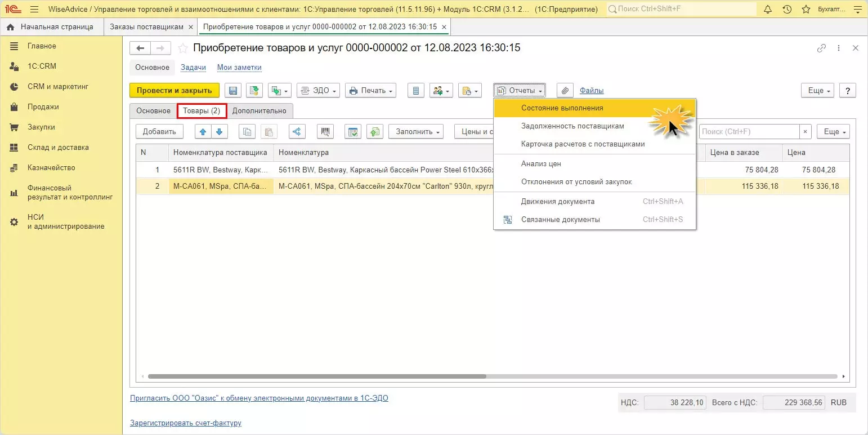This screenshot has width=868, height=435.
Task: Click the Зарегистрировать счет-фактуру link
Action: pyautogui.click(x=186, y=423)
